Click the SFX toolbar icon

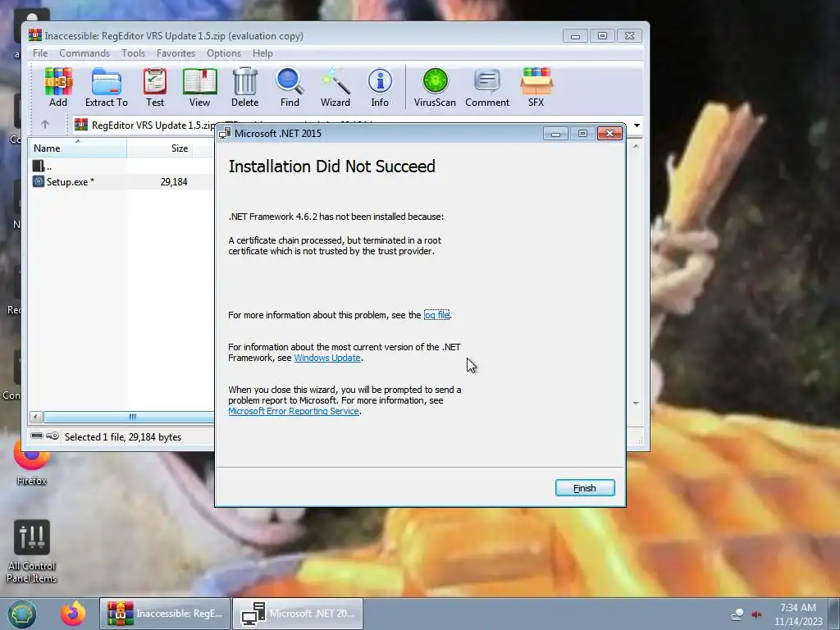536,87
